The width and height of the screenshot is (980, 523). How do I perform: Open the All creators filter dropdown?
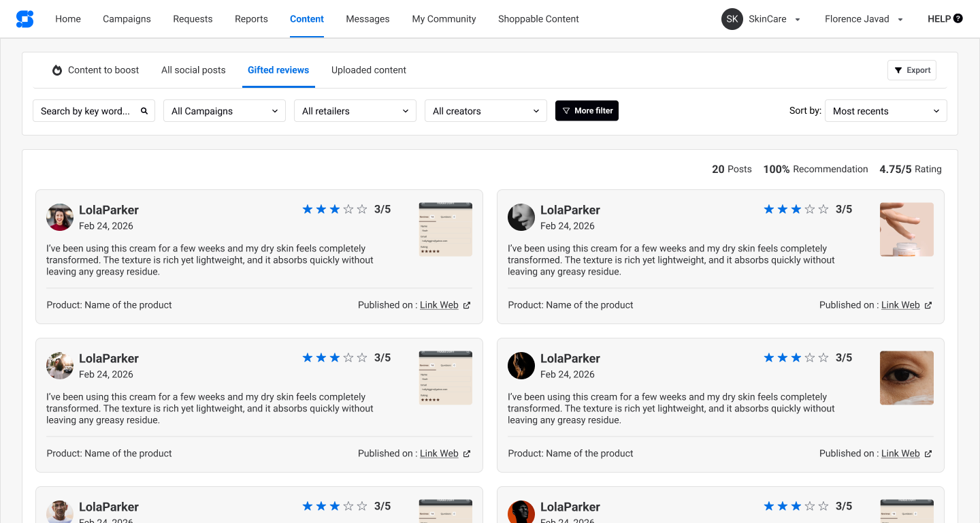click(486, 111)
